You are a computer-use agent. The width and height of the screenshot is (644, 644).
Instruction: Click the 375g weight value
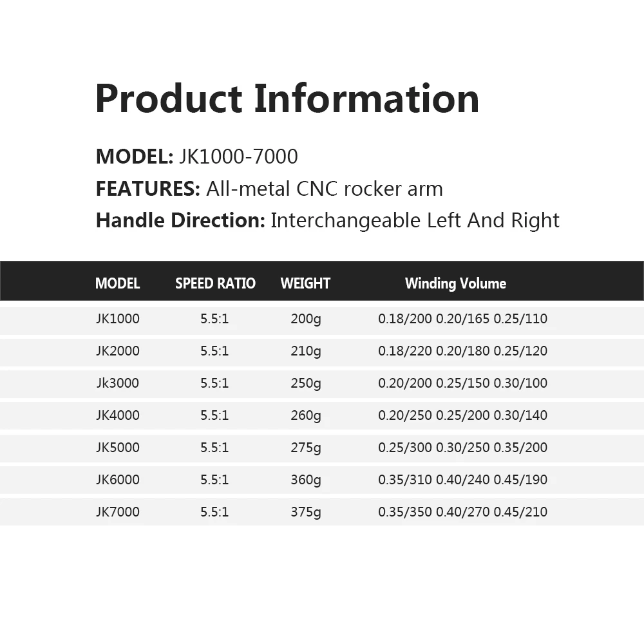coord(306,512)
